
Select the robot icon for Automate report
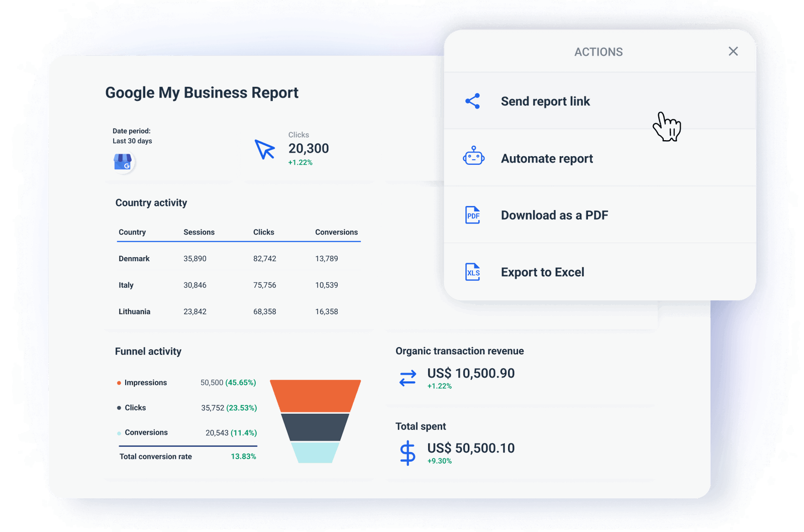(473, 157)
